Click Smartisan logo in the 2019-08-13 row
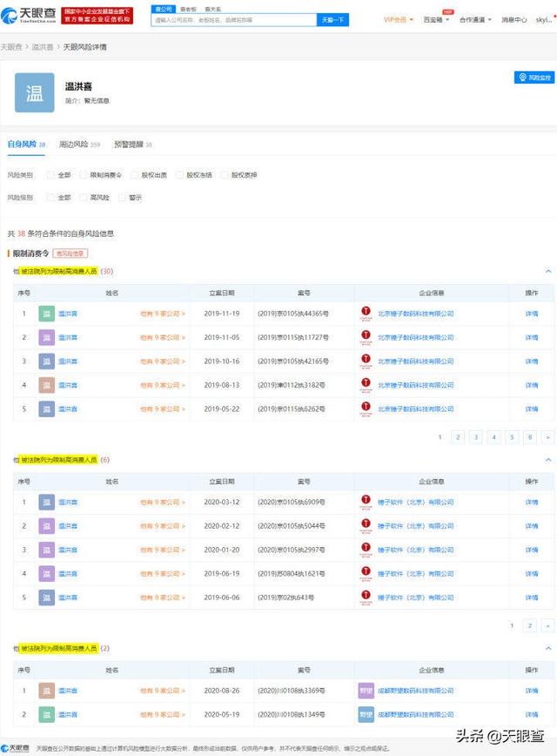 (366, 385)
